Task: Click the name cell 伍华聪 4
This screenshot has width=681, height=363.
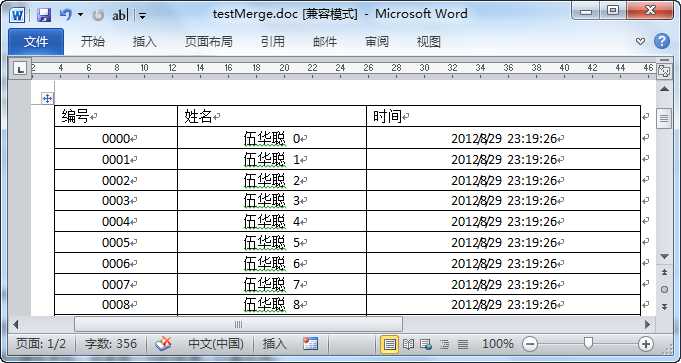Action: pyautogui.click(x=272, y=221)
